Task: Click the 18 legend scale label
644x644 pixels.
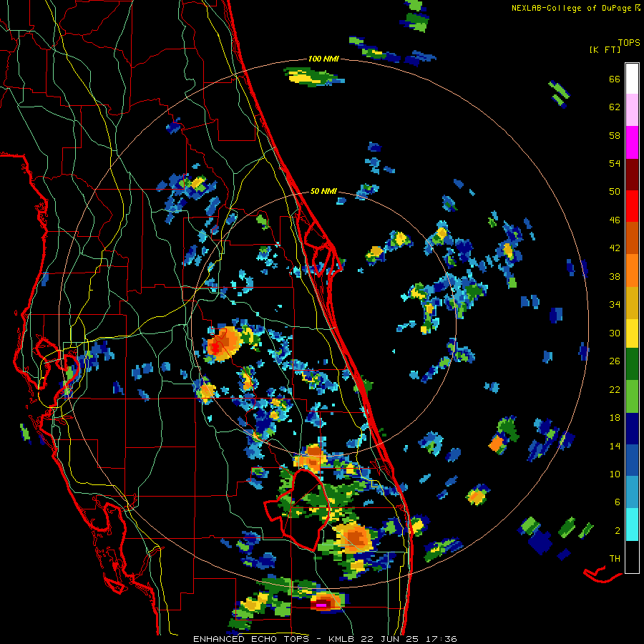Action: click(615, 418)
